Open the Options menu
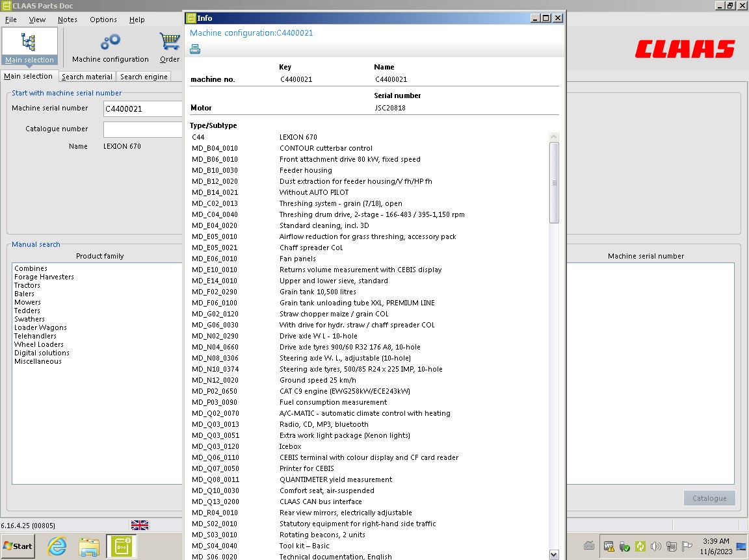The image size is (749, 560). (103, 19)
